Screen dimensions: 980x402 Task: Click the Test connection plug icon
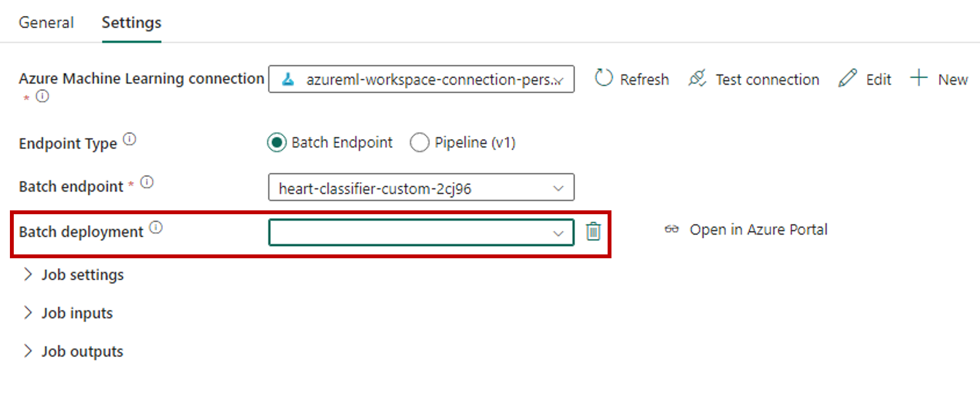pyautogui.click(x=697, y=78)
